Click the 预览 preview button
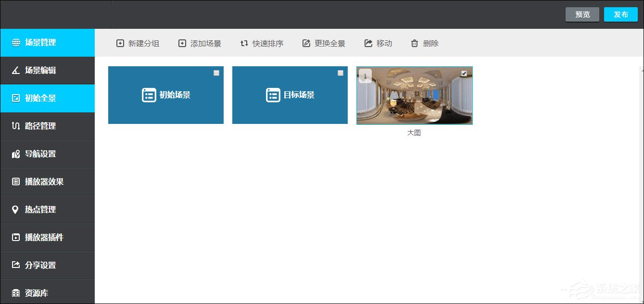 [582, 14]
